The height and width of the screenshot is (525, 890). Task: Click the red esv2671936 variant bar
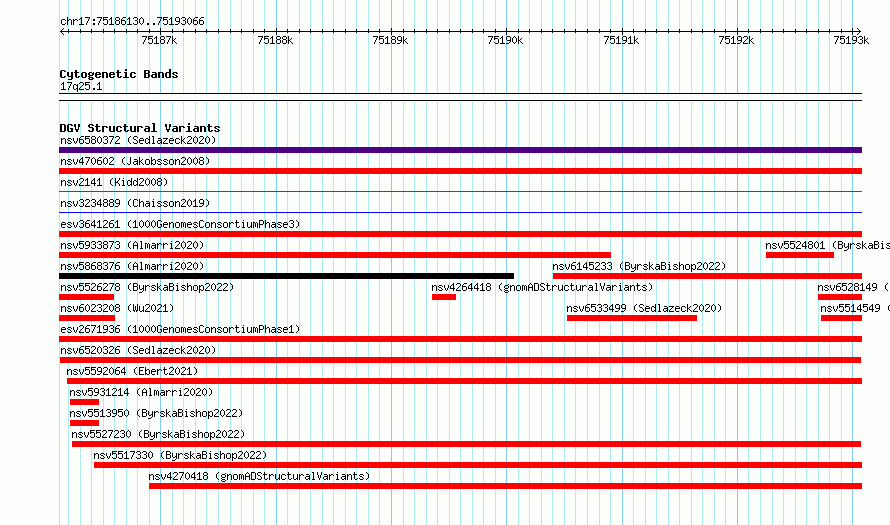click(460, 339)
